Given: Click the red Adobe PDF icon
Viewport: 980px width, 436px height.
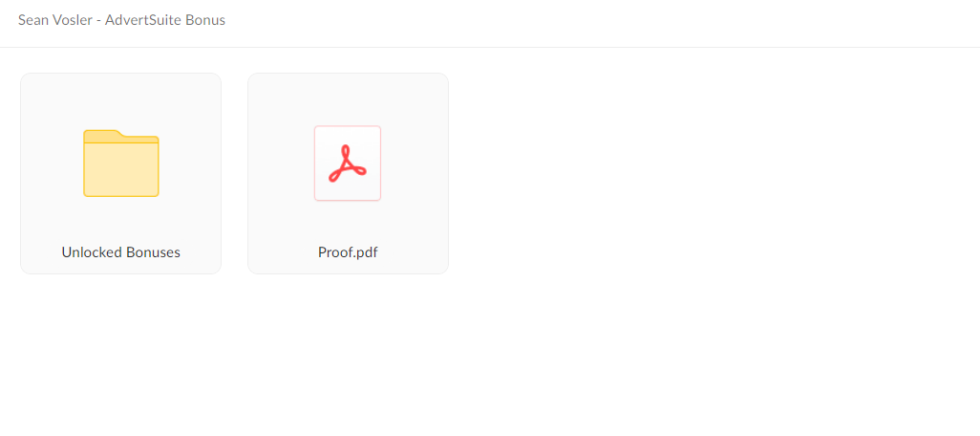Looking at the screenshot, I should tap(348, 163).
